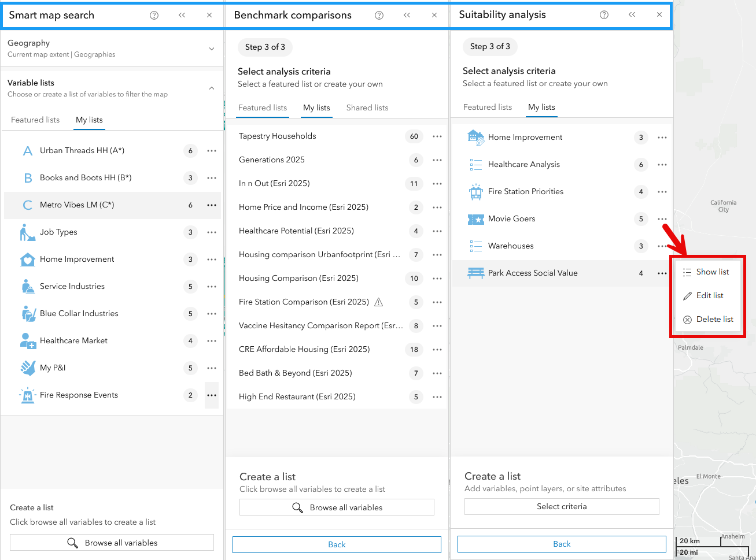Click the Park Access Social Value icon
Viewport: 756px width, 560px height.
click(x=476, y=272)
